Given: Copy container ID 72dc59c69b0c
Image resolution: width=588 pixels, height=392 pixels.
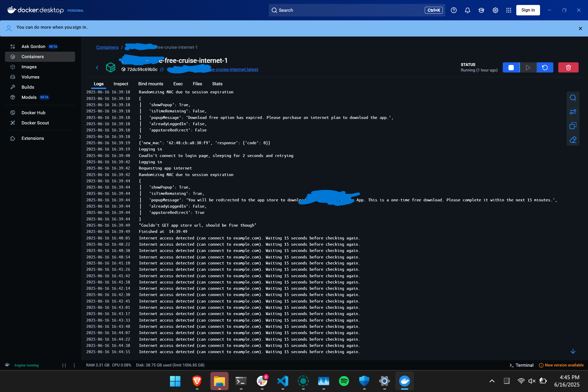Looking at the screenshot, I should [x=162, y=69].
